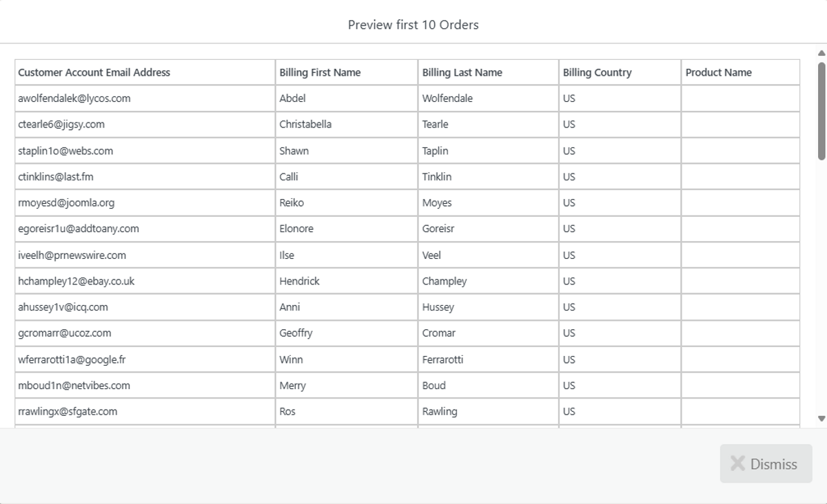Screen dimensions: 827x504
Task: Click the Dismiss button
Action: pyautogui.click(x=766, y=464)
